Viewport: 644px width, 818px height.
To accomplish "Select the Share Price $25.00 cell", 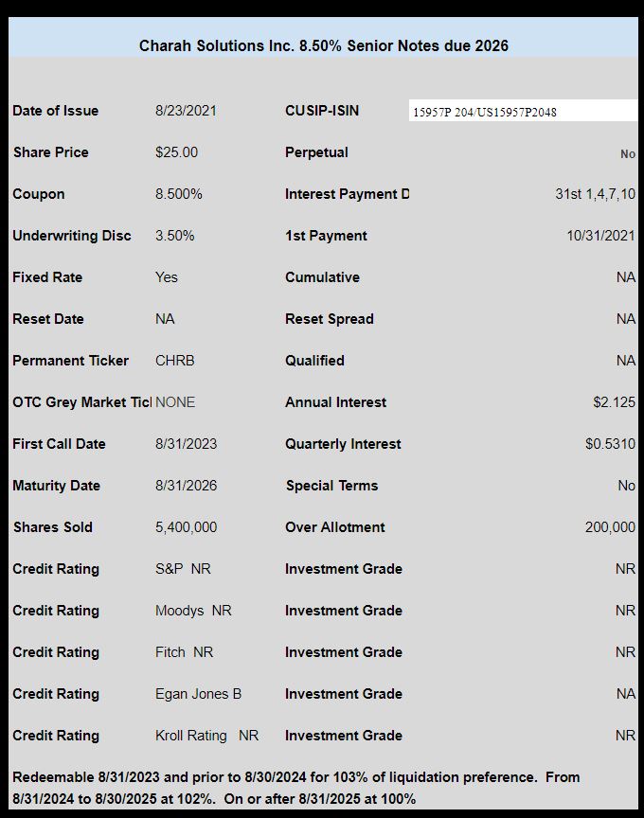I will (176, 152).
